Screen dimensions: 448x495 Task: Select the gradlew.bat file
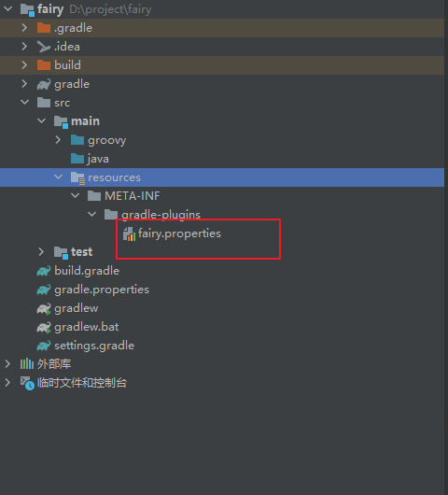pyautogui.click(x=87, y=327)
